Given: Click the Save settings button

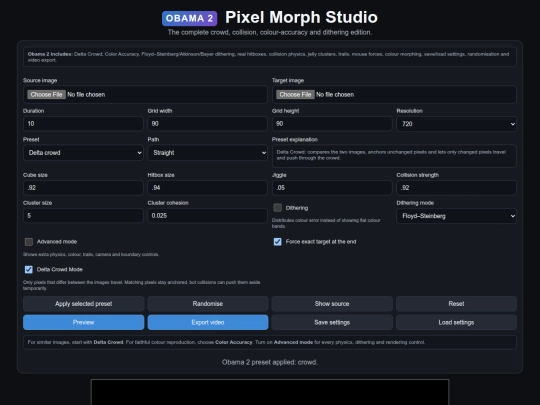Looking at the screenshot, I should click(332, 322).
